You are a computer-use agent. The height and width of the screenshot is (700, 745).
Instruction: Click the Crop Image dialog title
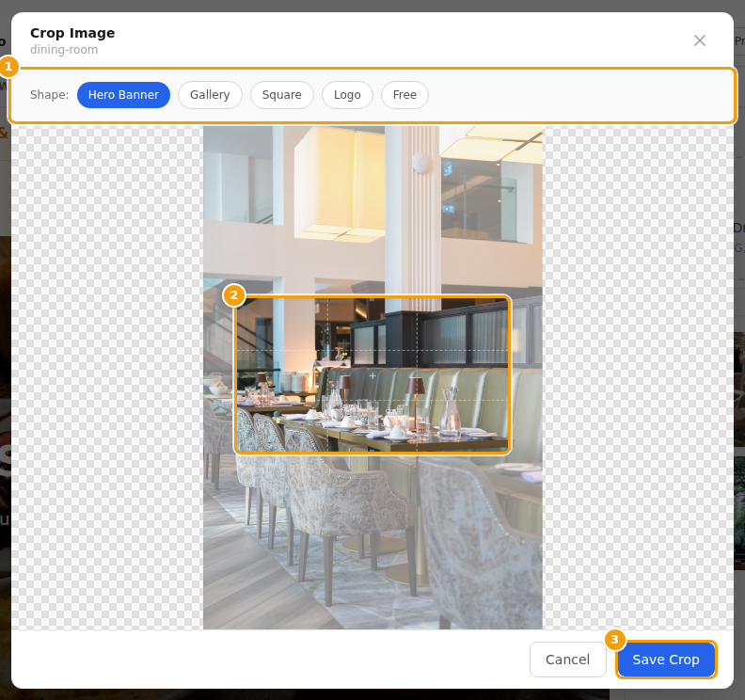click(x=72, y=33)
